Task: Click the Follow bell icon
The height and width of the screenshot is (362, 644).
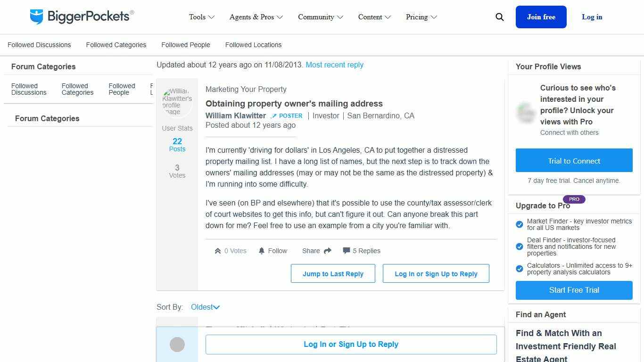Action: (262, 251)
